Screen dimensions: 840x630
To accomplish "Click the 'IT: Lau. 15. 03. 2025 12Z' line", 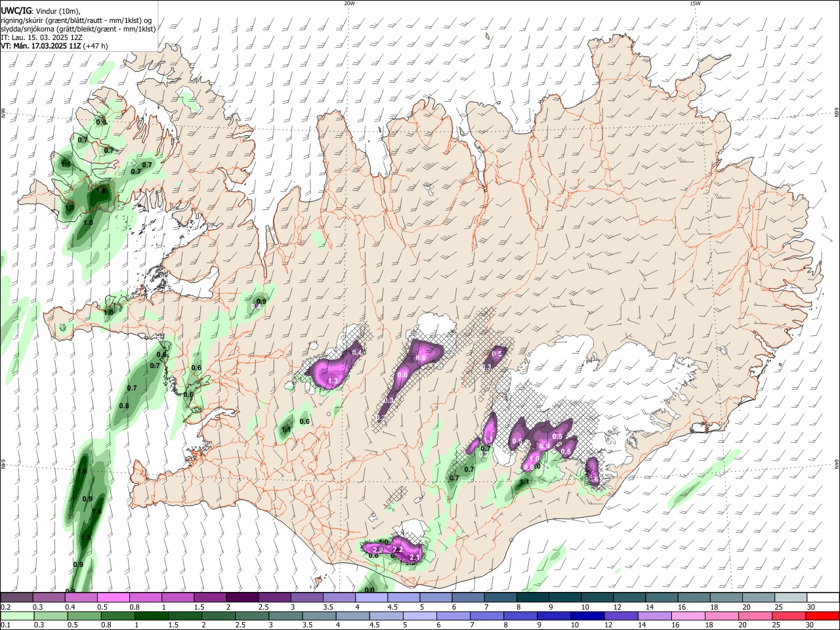I will (x=42, y=37).
